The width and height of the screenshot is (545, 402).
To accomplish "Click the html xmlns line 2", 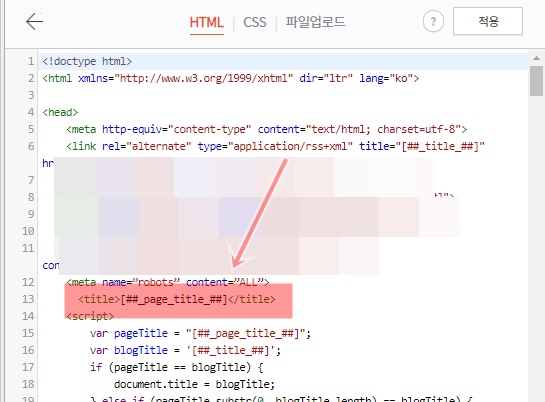I will tap(231, 79).
